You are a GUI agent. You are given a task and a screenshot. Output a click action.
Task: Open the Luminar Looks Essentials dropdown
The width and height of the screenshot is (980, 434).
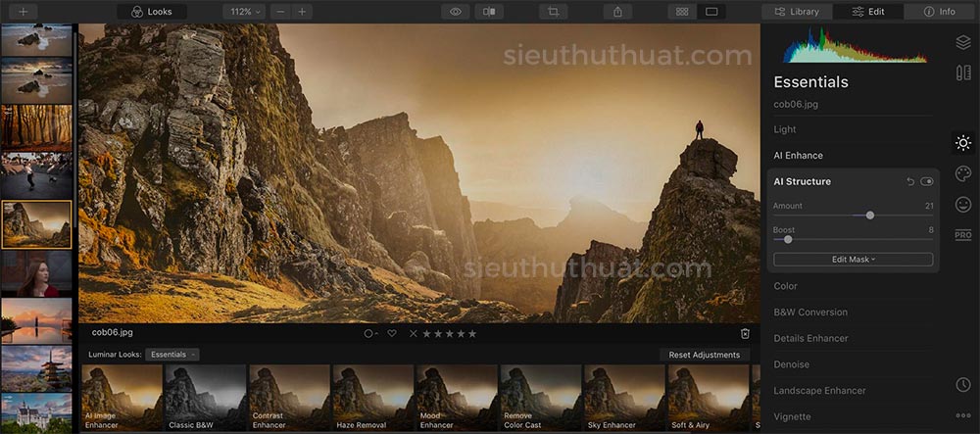coord(172,355)
